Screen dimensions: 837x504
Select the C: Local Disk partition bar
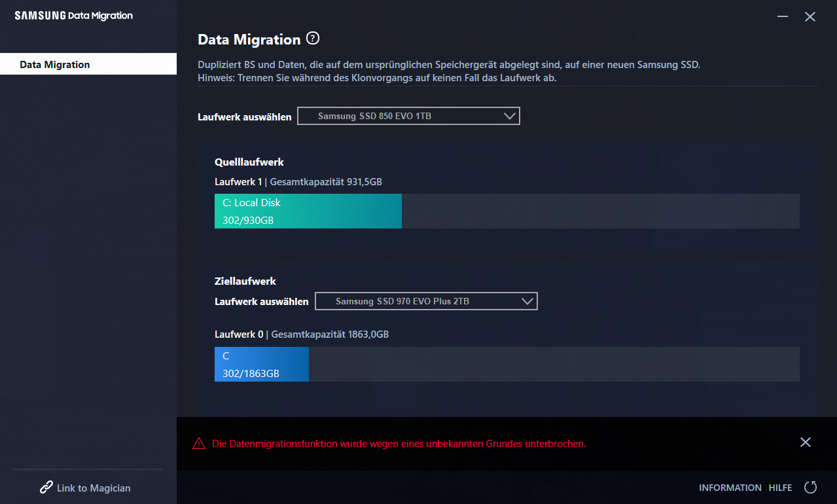[308, 211]
